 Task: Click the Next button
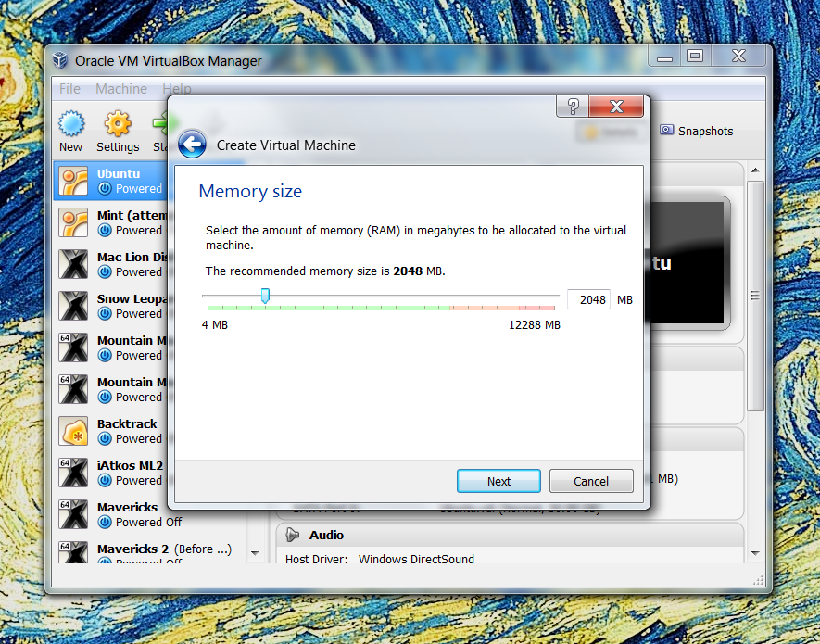click(x=498, y=481)
